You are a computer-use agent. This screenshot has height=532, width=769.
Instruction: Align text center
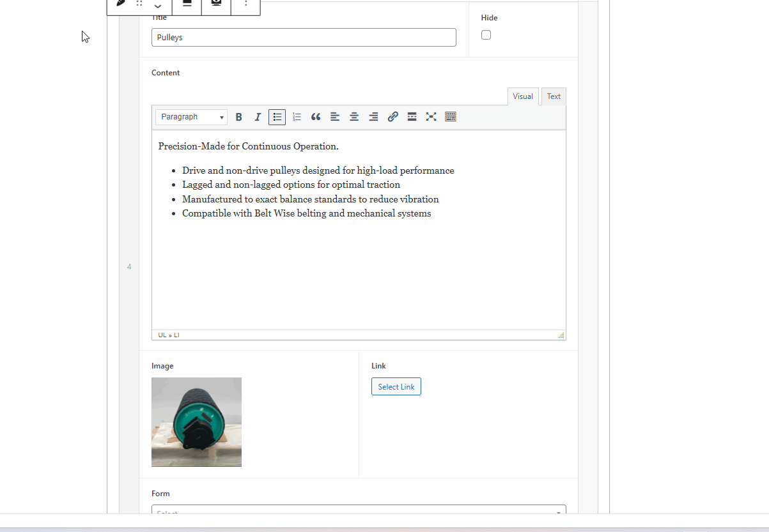coord(354,117)
